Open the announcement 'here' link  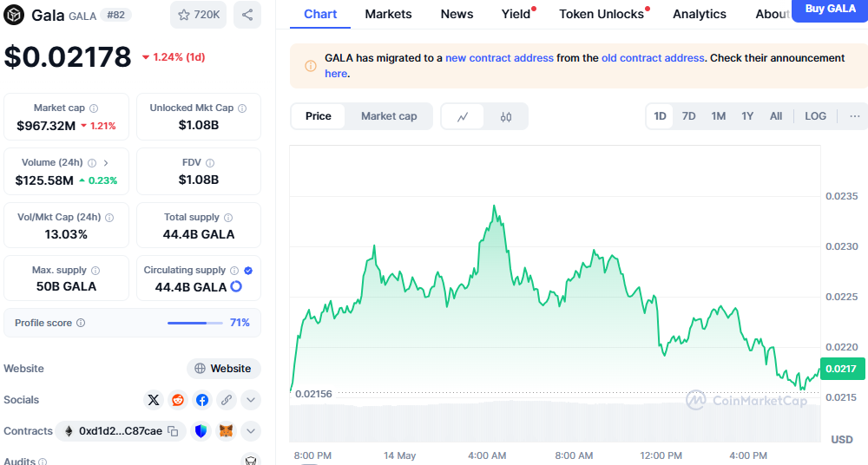click(x=335, y=74)
